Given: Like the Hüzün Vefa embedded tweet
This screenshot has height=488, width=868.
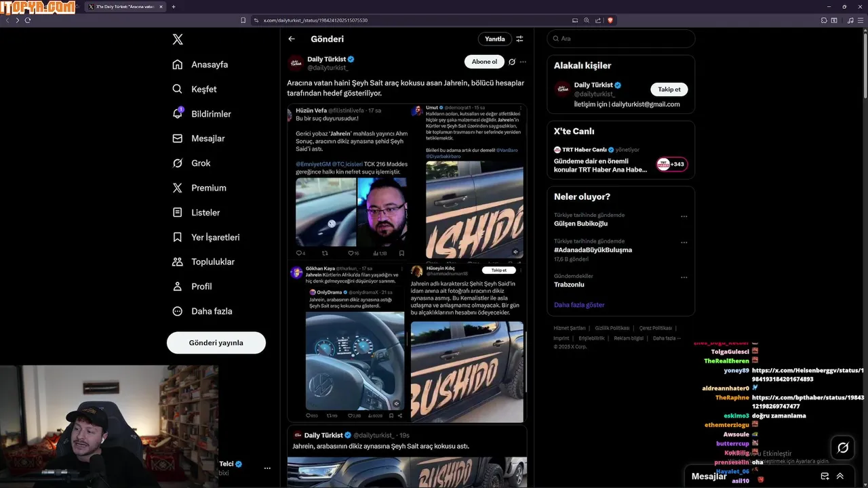Looking at the screenshot, I should pos(351,253).
